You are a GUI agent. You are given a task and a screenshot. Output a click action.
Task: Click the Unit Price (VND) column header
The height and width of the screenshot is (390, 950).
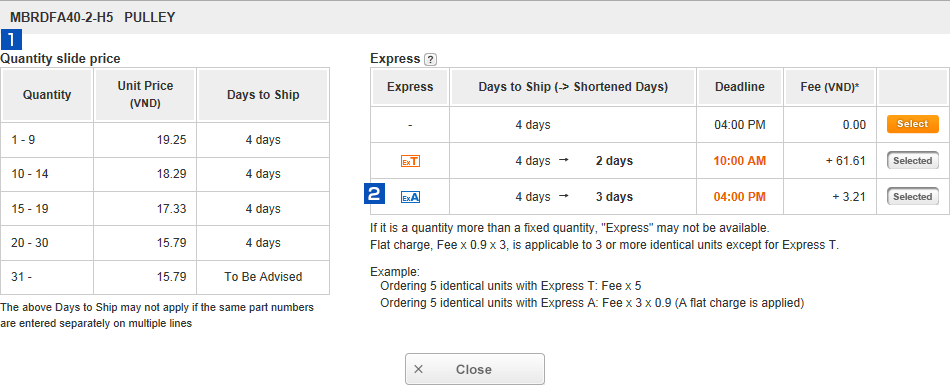145,95
